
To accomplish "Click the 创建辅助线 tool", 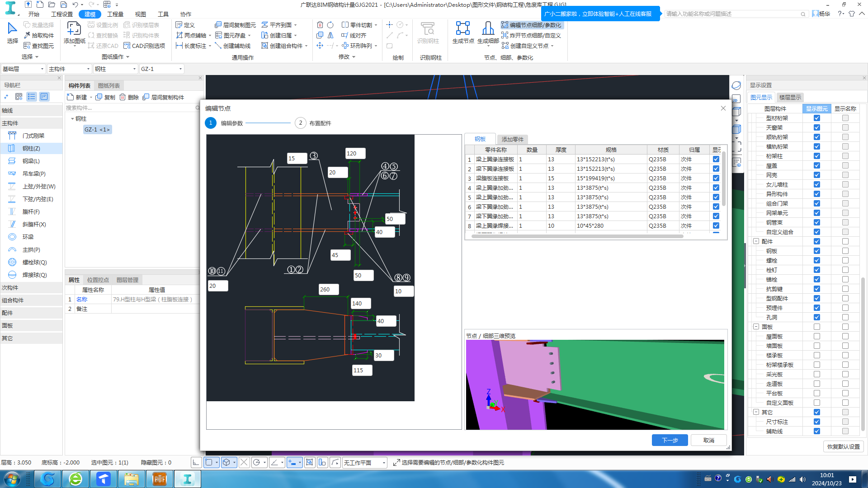I will pyautogui.click(x=233, y=46).
